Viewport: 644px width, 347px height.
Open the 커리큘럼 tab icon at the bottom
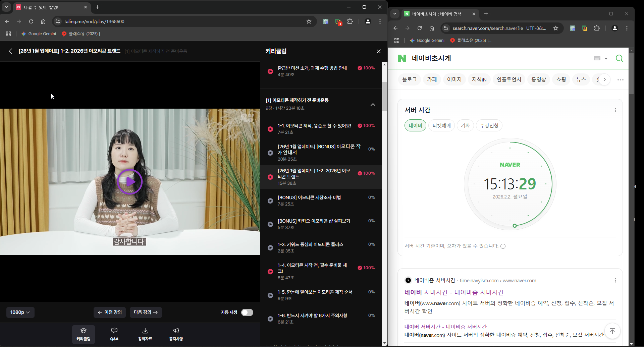point(84,334)
